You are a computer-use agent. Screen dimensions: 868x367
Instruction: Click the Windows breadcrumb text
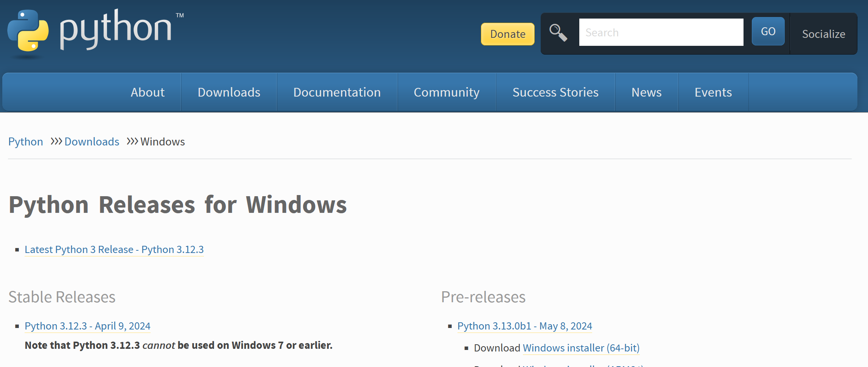tap(163, 142)
